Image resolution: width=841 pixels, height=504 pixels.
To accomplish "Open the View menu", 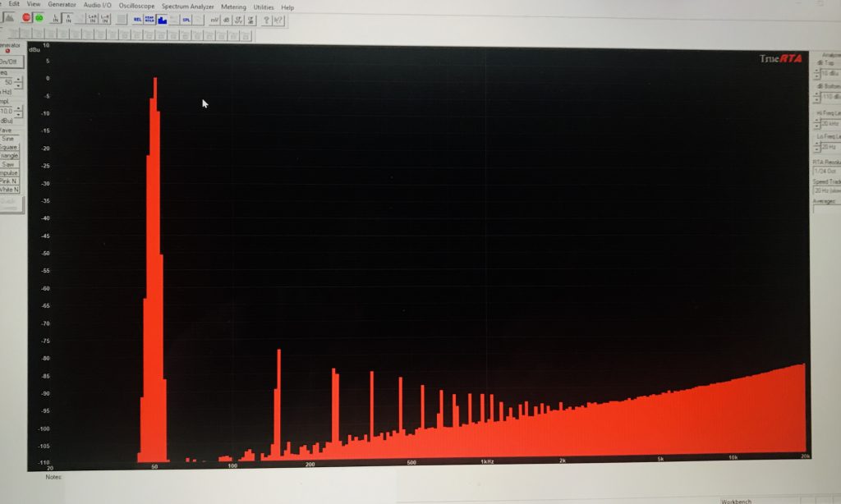I will point(33,4).
